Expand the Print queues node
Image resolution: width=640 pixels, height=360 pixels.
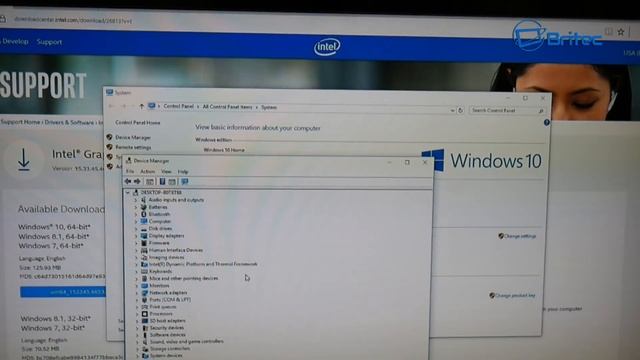(x=137, y=307)
